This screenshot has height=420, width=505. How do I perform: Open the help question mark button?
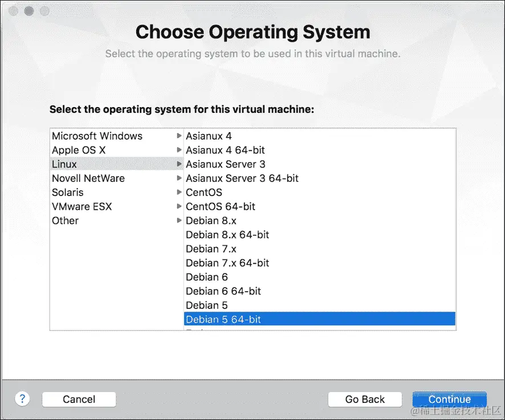(x=22, y=399)
